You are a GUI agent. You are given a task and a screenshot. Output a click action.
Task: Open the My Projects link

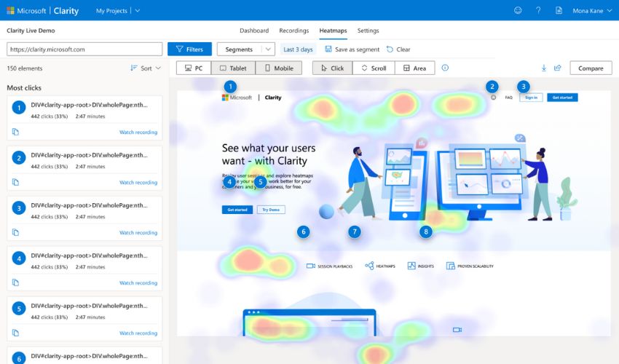coord(111,11)
